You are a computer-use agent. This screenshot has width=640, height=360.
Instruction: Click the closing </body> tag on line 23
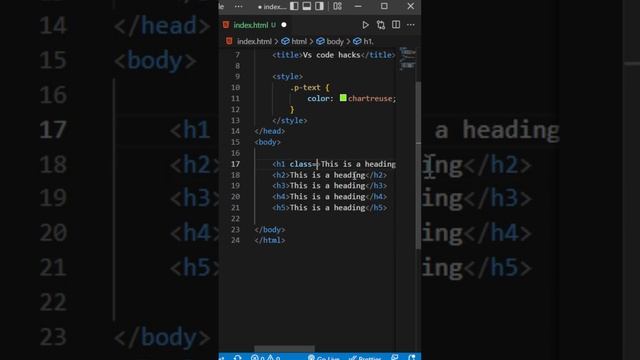pos(269,229)
